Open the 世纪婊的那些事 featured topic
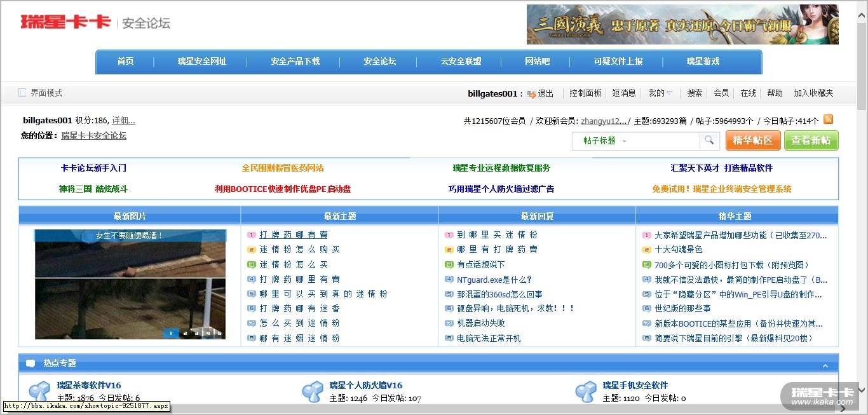Viewport: 868px width, 415px height. pos(682,309)
